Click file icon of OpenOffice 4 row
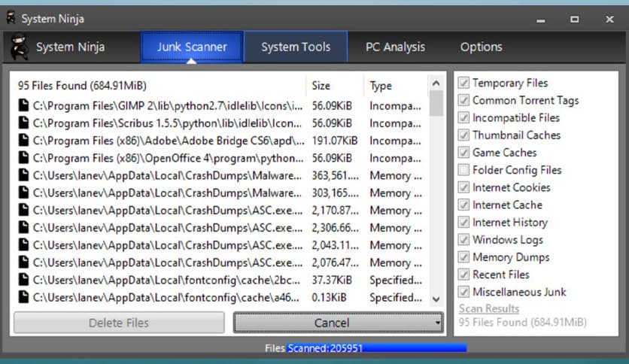Viewport: 629px width, 364px height. [23, 157]
